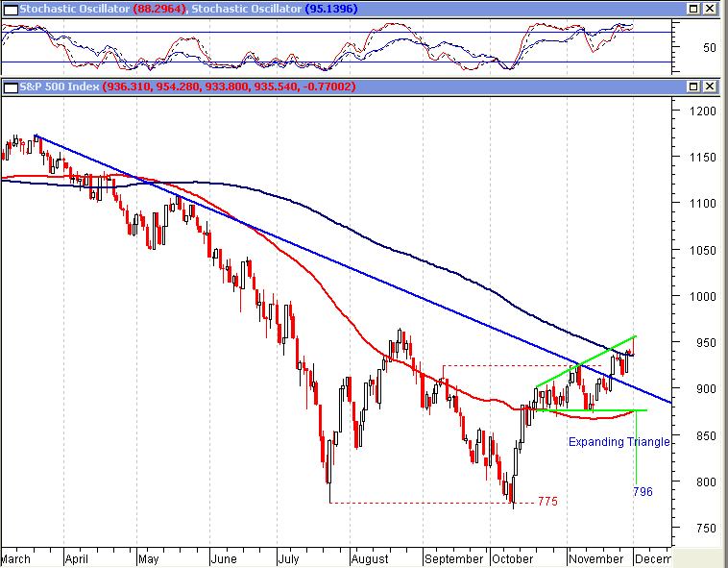Viewport: 728px width, 568px height.
Task: Open the Stochastic Oscillator panel system icon
Action: coord(11,9)
